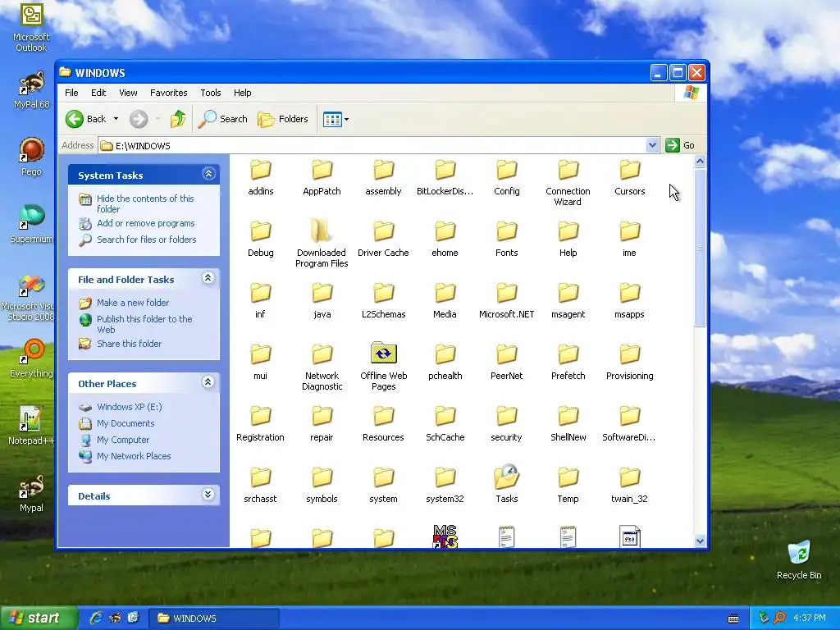Open the Recycle Bin desktop icon
This screenshot has width=840, height=630.
tap(799, 560)
